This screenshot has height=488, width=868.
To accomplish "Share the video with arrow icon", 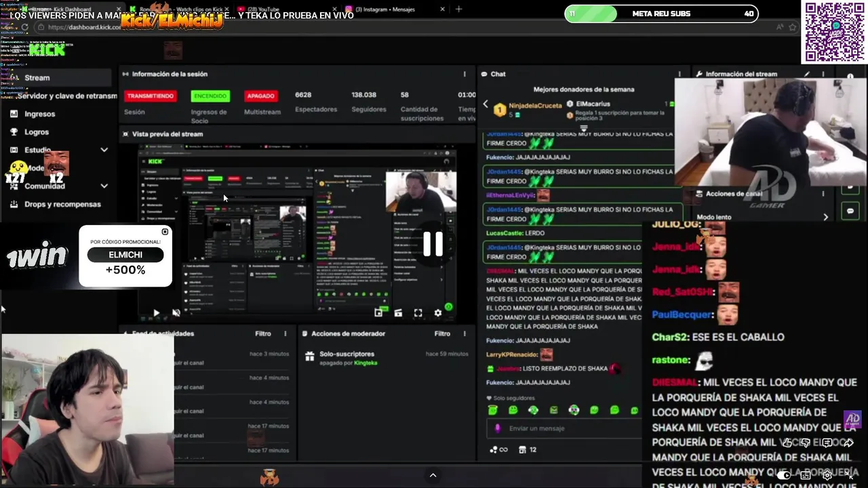I will point(848,443).
